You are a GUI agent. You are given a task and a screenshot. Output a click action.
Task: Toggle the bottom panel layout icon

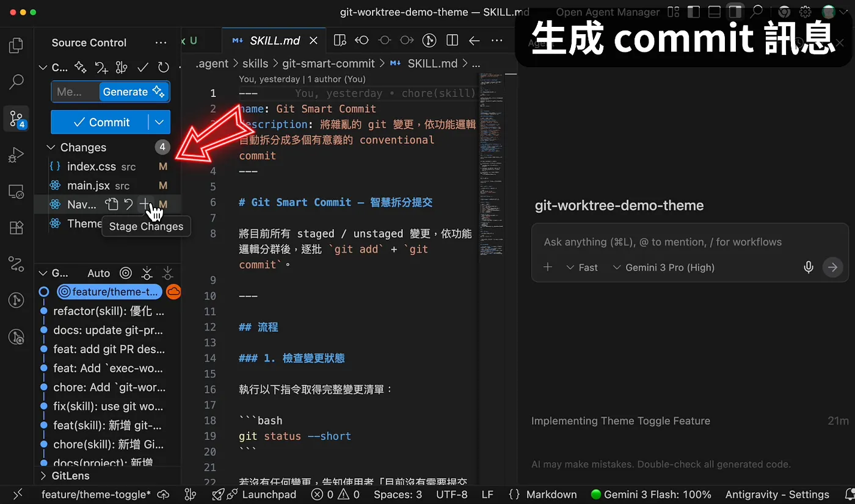(x=714, y=12)
